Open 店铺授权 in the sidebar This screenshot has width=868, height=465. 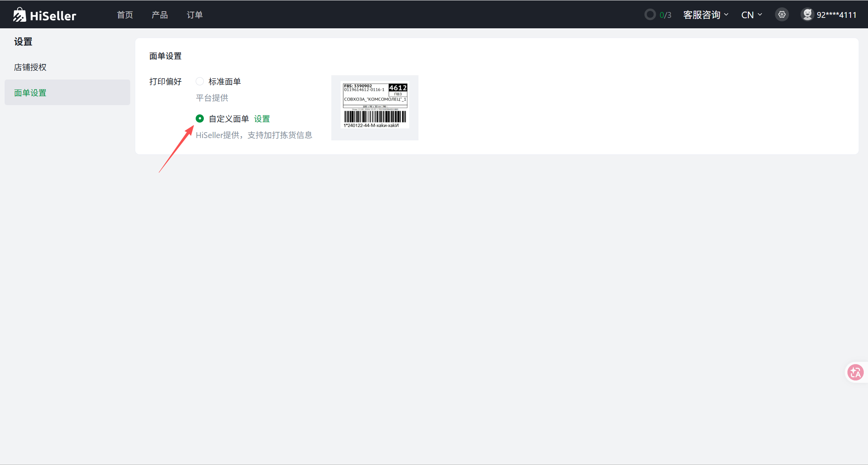(x=30, y=67)
